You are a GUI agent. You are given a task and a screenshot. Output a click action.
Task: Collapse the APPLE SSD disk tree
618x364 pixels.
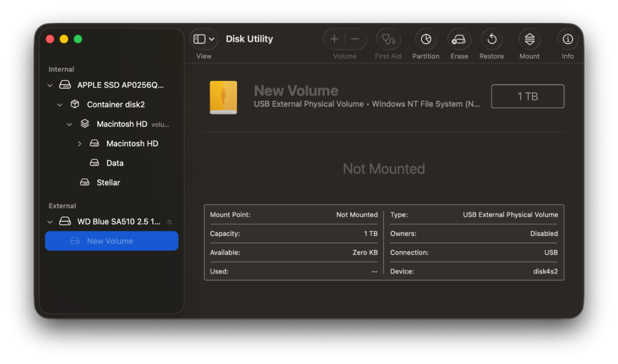(x=50, y=86)
